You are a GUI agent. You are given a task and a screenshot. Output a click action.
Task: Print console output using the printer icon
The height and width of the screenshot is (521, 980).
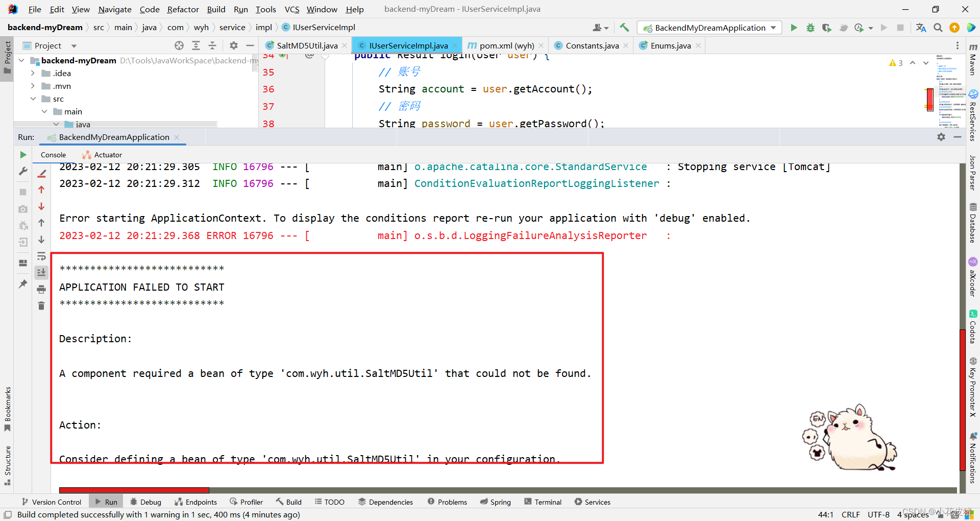coord(41,289)
